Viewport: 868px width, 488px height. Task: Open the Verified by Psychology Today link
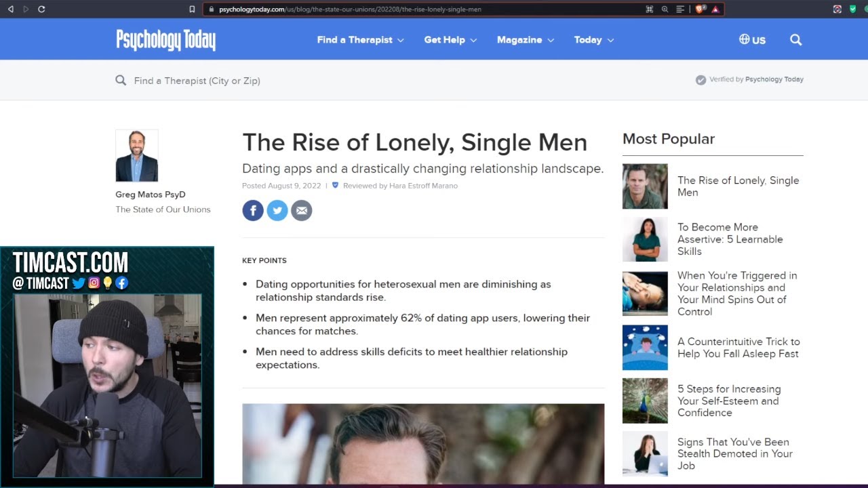pos(756,79)
